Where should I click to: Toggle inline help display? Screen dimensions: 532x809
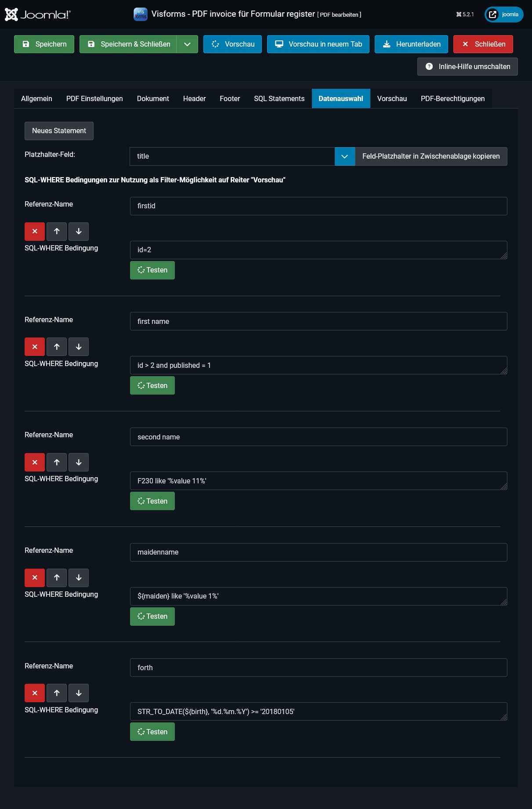pyautogui.click(x=467, y=67)
